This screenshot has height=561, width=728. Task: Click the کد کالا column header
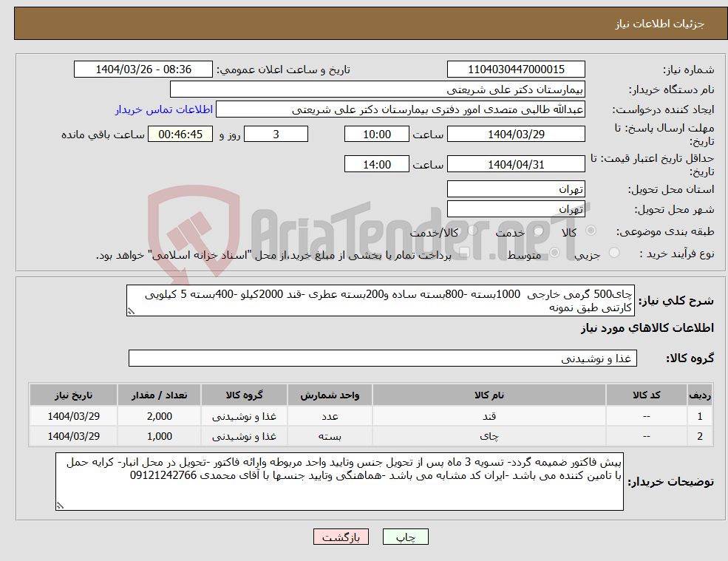point(646,395)
